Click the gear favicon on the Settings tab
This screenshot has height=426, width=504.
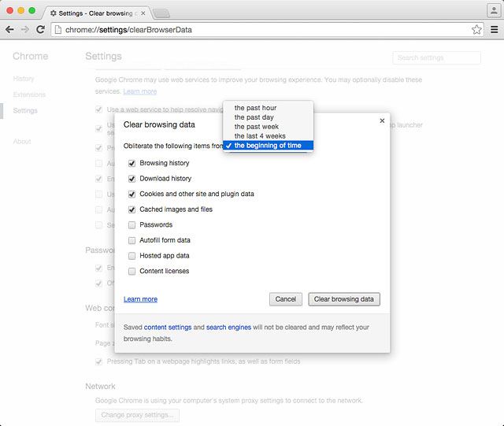click(x=54, y=13)
